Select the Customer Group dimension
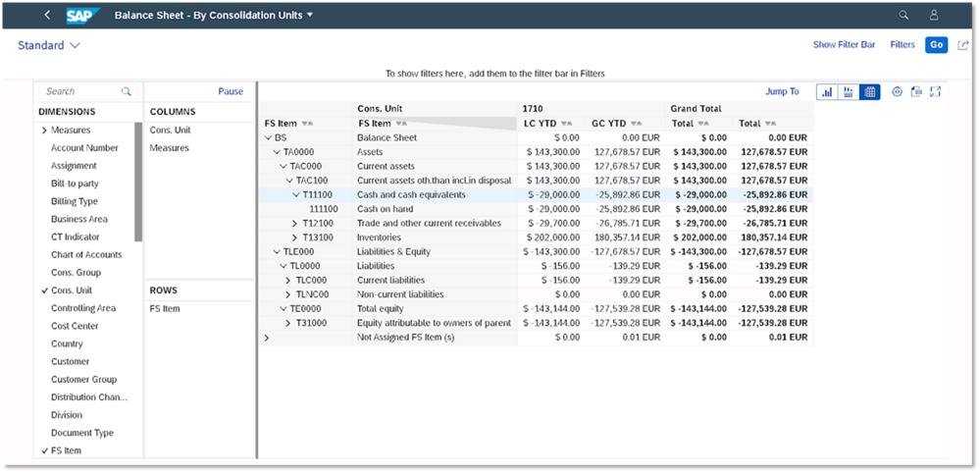 pyautogui.click(x=83, y=380)
